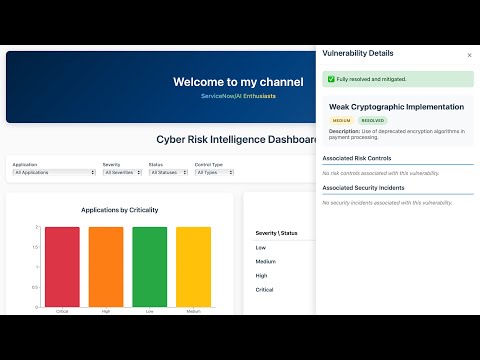Click the 'No risk controls associated' message
Image resolution: width=480 pixels, height=360 pixels.
point(381,173)
